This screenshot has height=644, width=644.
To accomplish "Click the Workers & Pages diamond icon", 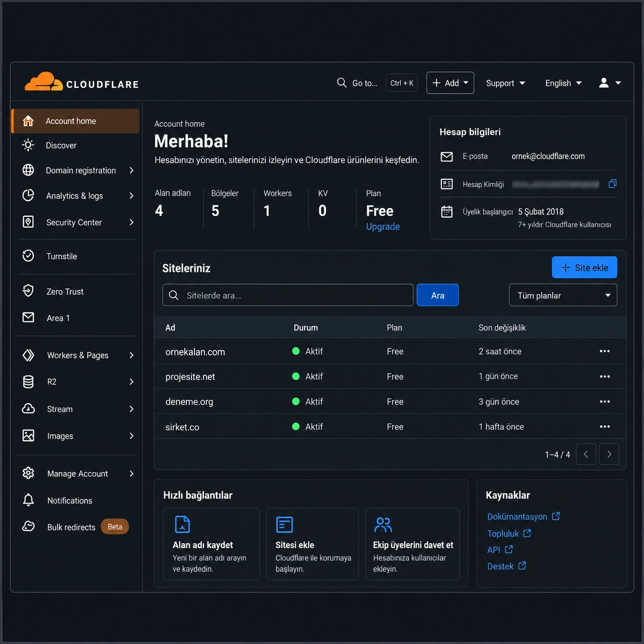I will point(28,355).
